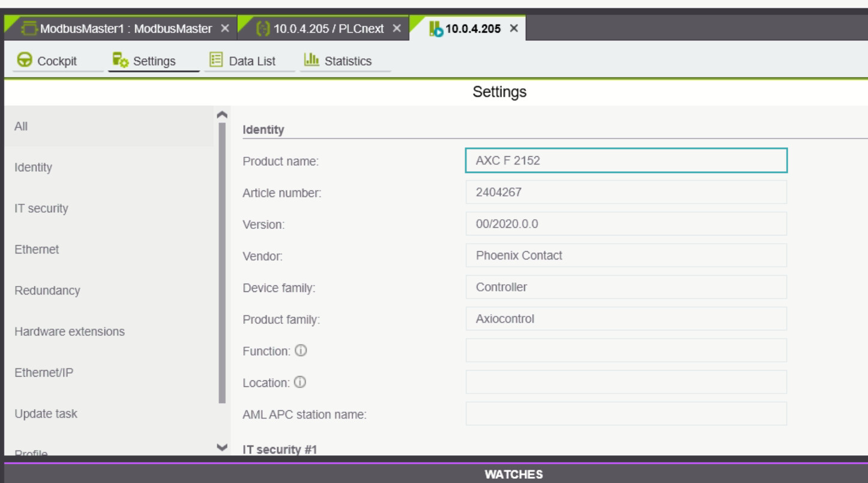Click the info icon beside Location
This screenshot has width=868, height=483.
point(300,383)
